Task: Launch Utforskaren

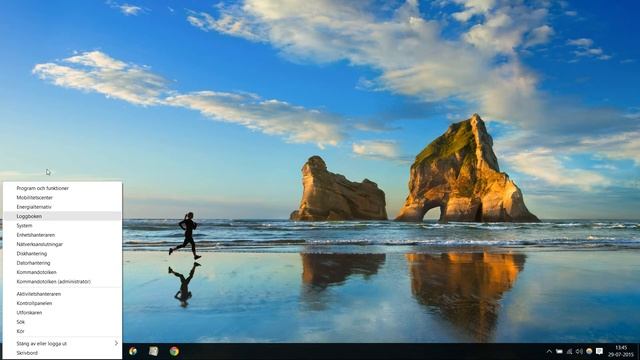Action: 62,313
